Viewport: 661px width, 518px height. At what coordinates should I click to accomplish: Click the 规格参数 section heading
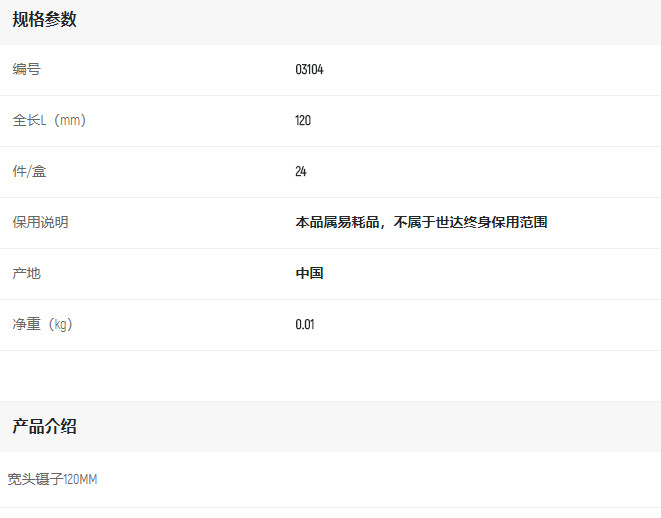44,19
